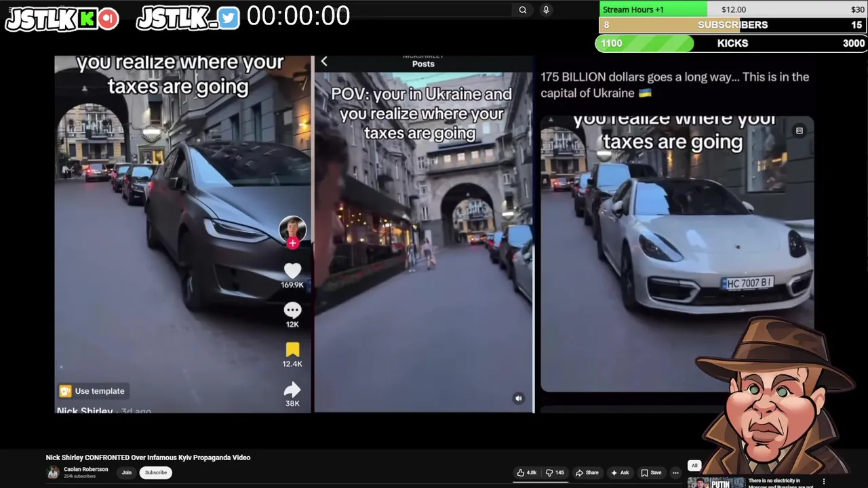
Task: Open Caolan Robertson channel avatar
Action: click(53, 472)
